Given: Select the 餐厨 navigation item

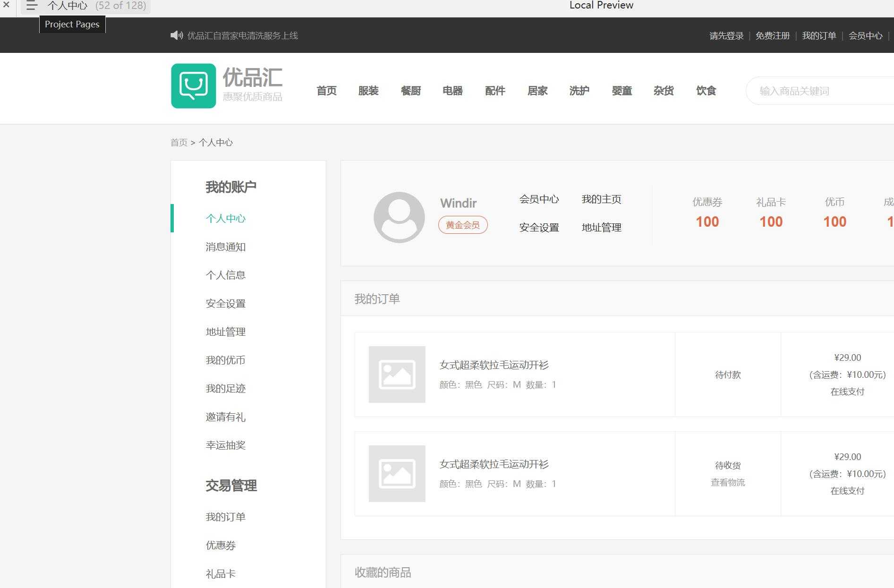Looking at the screenshot, I should click(x=410, y=91).
